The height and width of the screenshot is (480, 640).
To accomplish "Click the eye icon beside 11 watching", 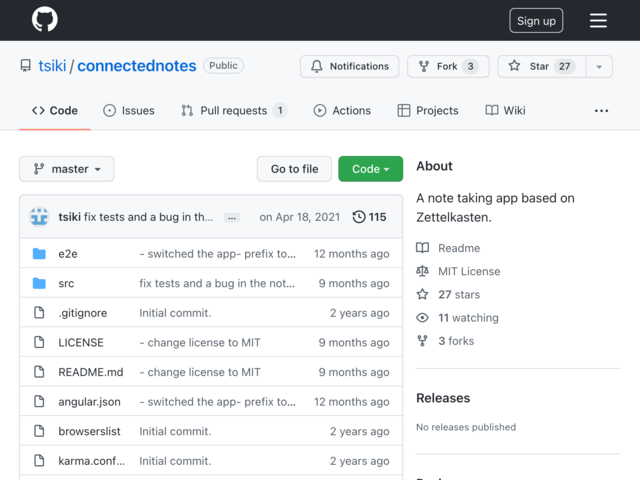I will coord(422,318).
